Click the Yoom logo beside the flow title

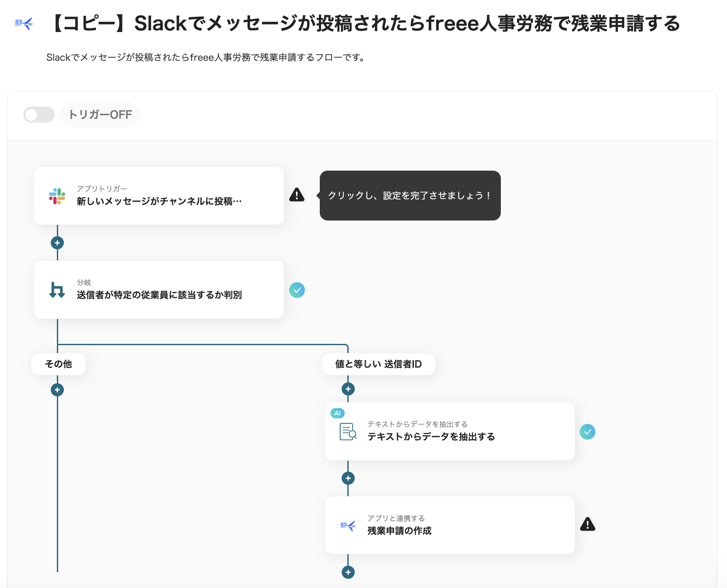[x=24, y=24]
